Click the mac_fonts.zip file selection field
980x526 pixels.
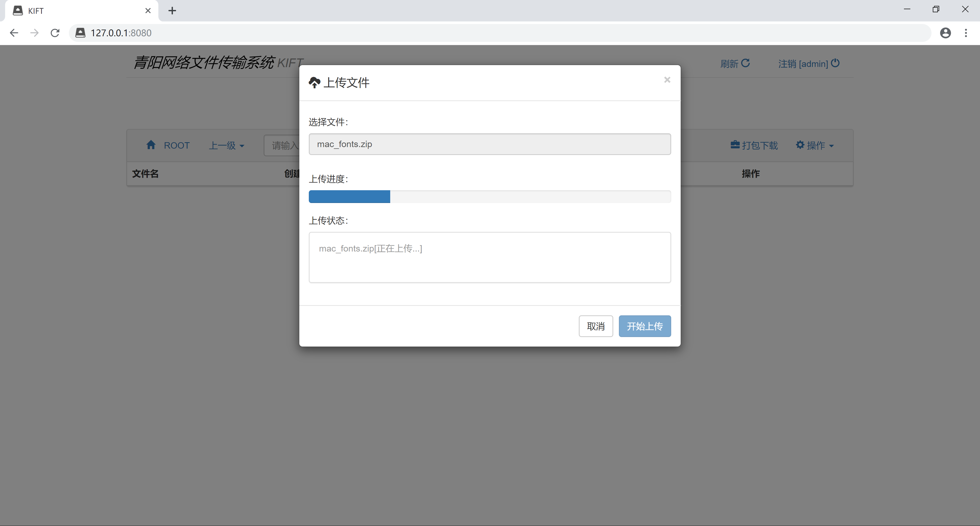pyautogui.click(x=490, y=144)
